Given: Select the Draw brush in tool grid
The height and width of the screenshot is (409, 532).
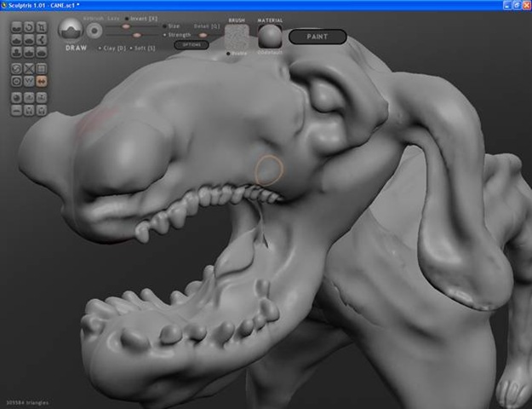Looking at the screenshot, I should (17, 40).
